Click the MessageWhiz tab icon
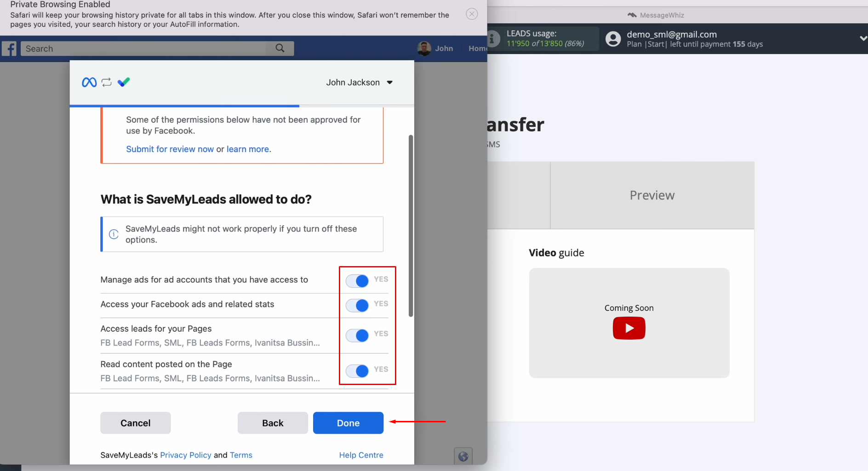This screenshot has height=471, width=868. [x=632, y=15]
